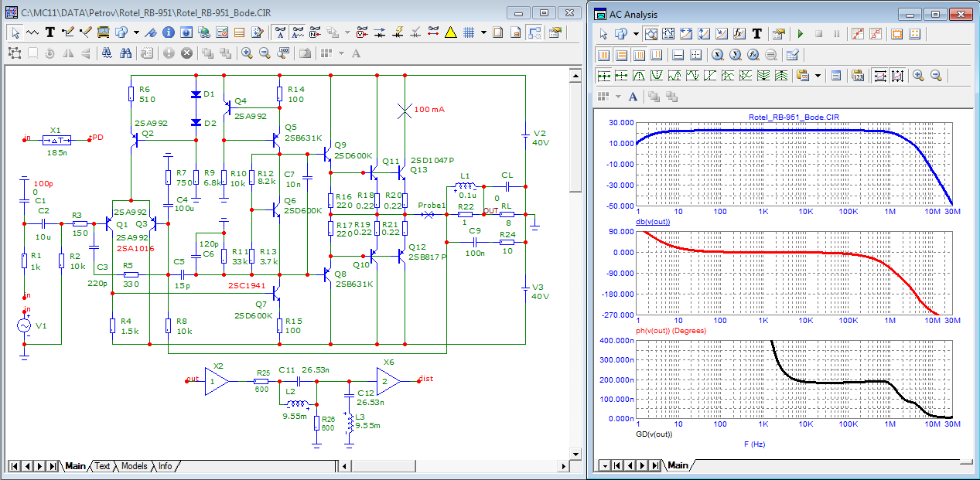
Task: Open the dropdown arrow beside the grid icon
Action: pos(483,32)
